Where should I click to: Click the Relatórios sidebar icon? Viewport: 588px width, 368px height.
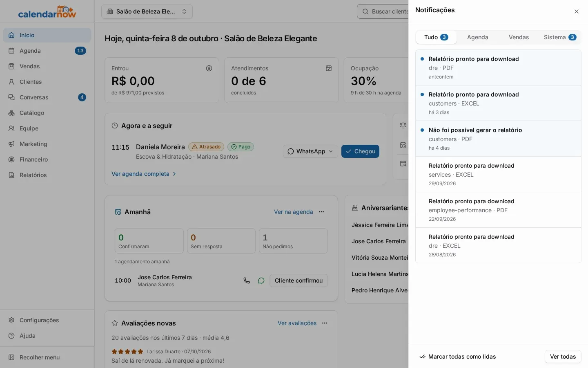[x=11, y=175]
